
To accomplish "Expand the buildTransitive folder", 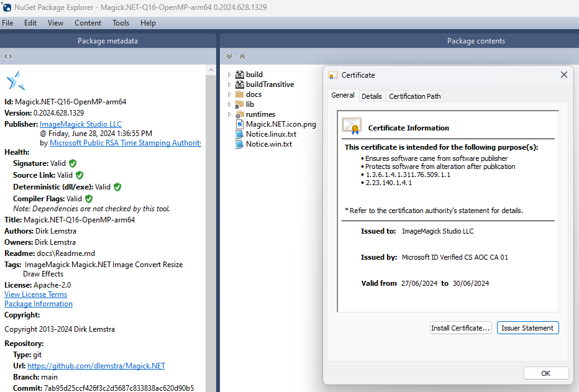I will click(x=229, y=84).
